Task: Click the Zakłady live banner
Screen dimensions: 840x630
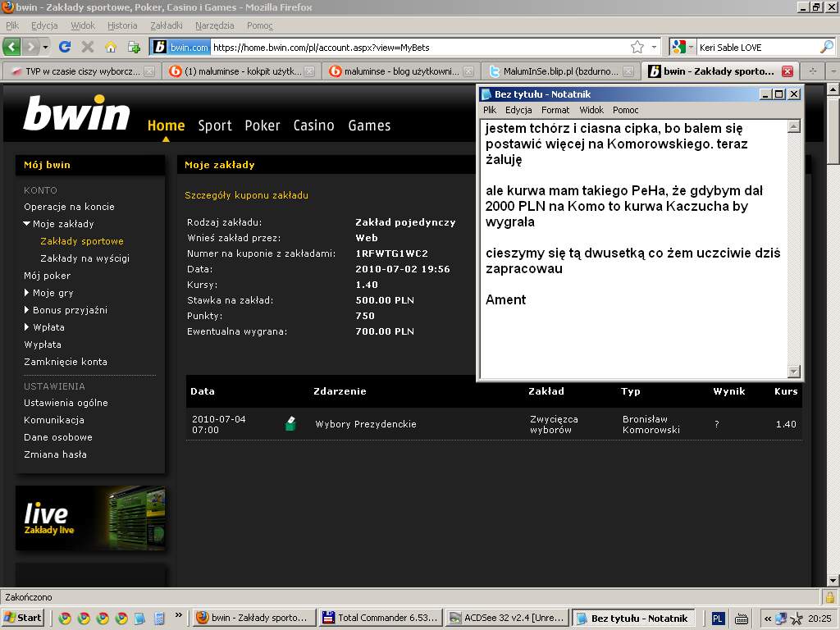Action: coord(90,518)
